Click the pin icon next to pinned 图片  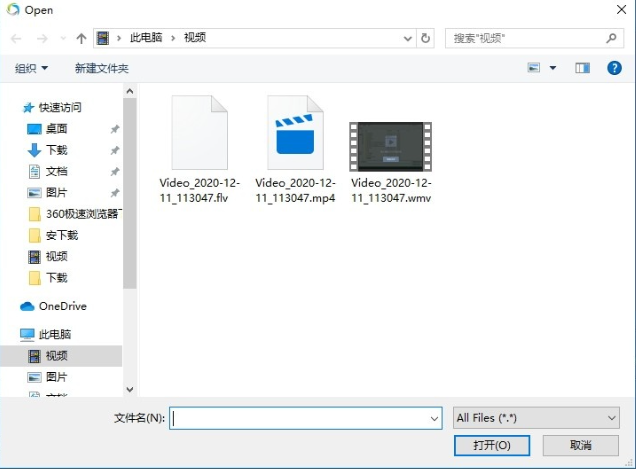click(x=115, y=193)
